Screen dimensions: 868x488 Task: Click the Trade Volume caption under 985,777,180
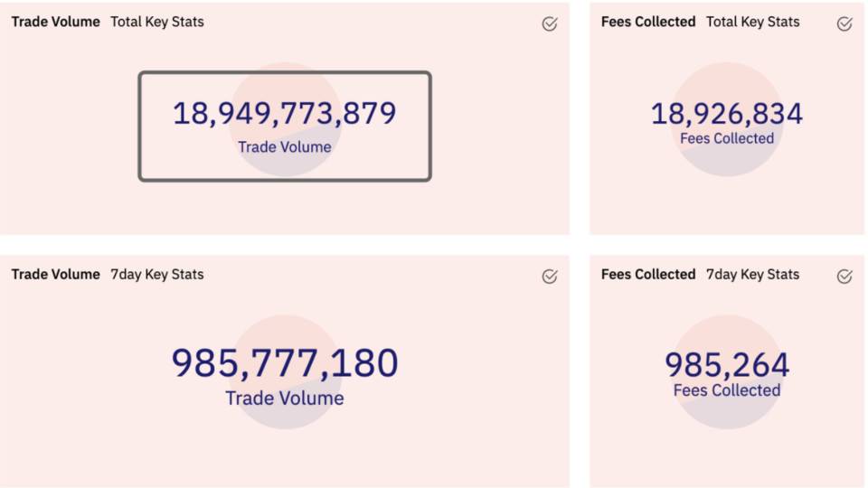click(x=285, y=399)
